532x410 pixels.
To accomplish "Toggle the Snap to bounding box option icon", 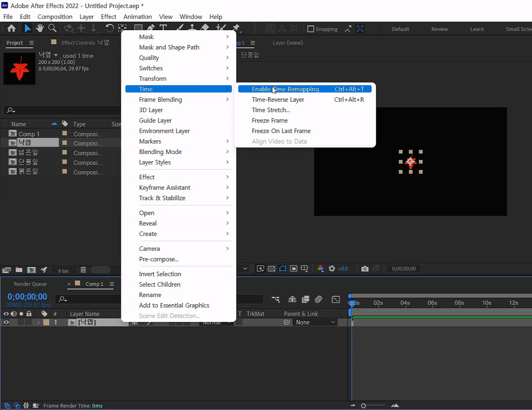I will tap(360, 29).
